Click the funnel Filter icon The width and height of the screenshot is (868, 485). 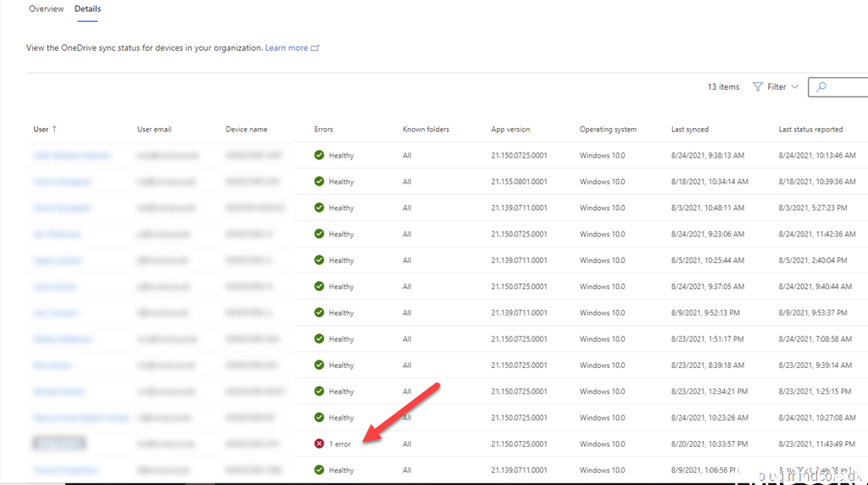(x=758, y=86)
